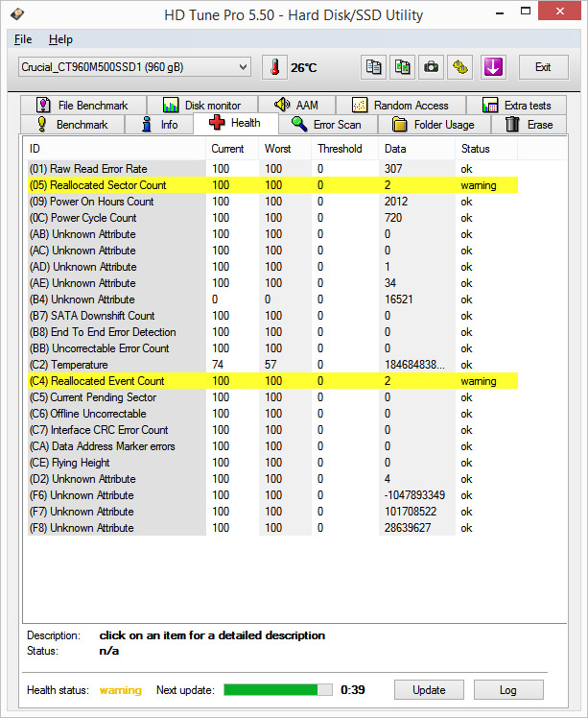
Task: Click the Update button
Action: pos(429,689)
